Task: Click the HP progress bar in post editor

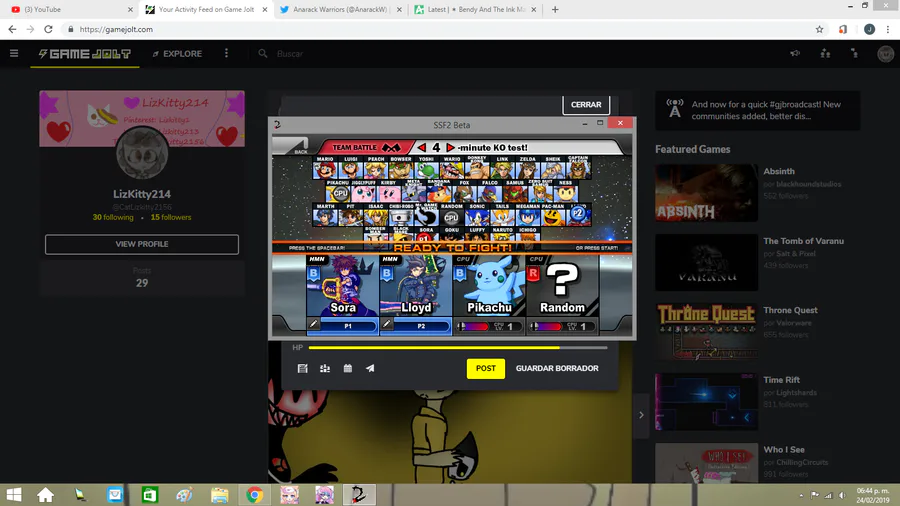Action: (x=457, y=348)
